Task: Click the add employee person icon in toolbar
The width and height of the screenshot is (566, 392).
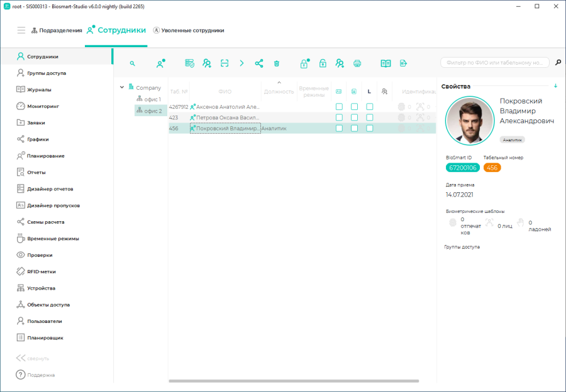Action: (160, 63)
